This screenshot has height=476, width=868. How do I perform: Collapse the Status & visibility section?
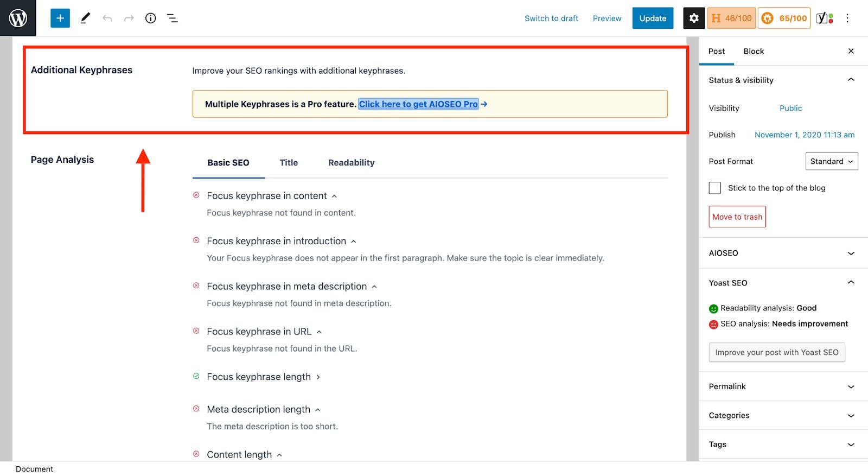tap(851, 80)
